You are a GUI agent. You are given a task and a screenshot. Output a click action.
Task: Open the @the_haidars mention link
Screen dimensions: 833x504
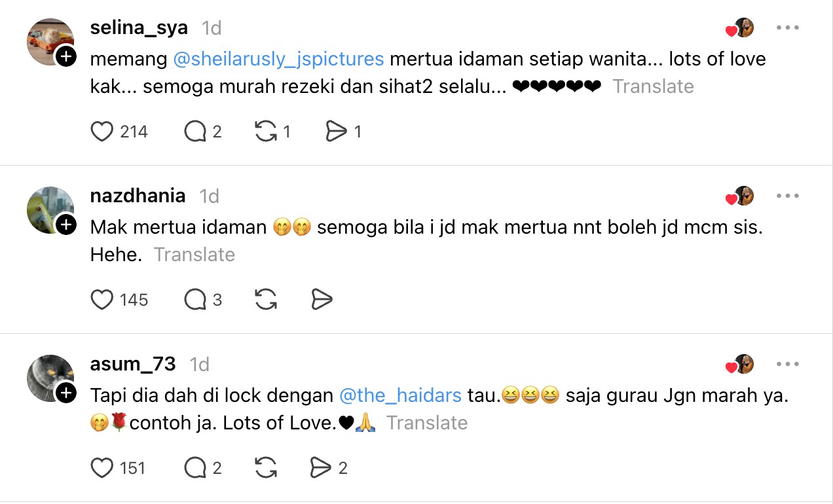[x=400, y=395]
